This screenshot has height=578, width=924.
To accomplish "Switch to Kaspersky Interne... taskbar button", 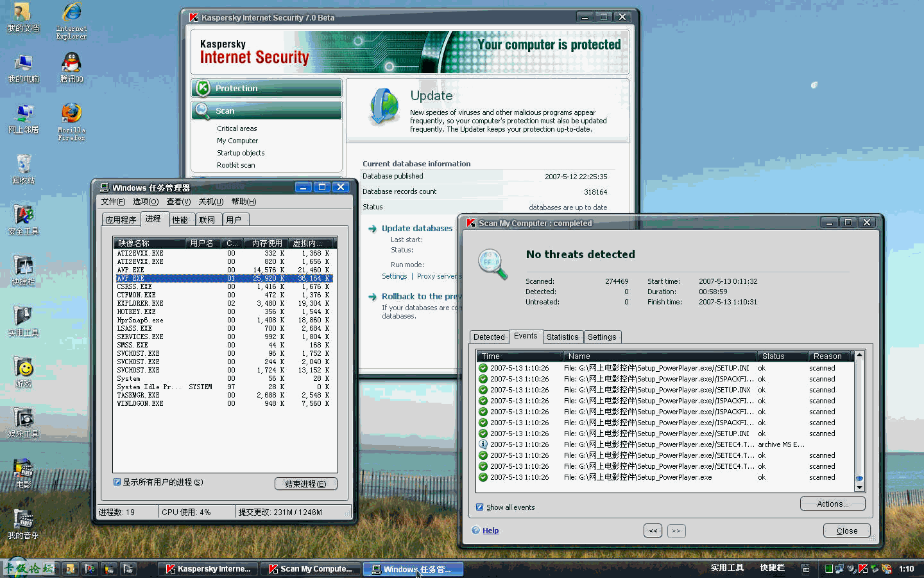I will 208,569.
